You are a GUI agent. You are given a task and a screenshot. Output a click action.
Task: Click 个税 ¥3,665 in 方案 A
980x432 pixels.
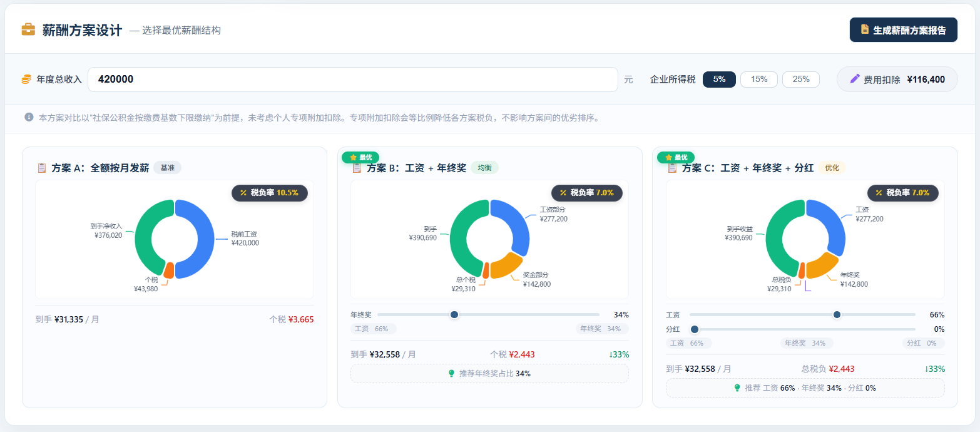(292, 319)
